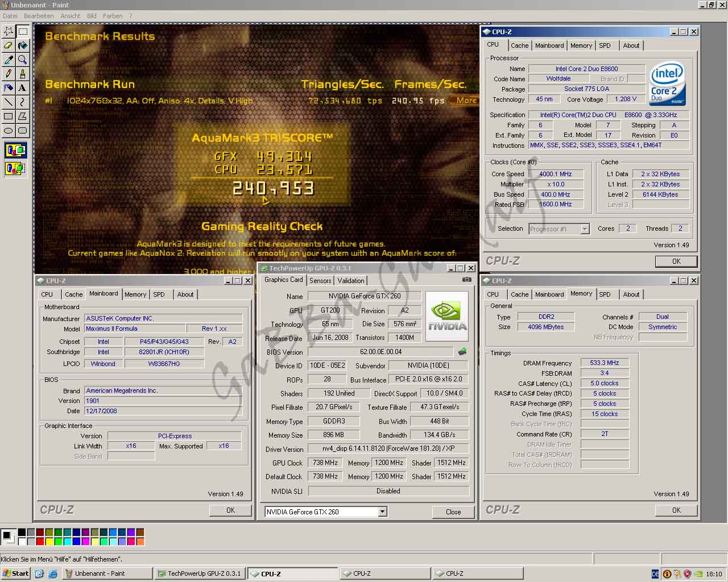Click the camera screenshot icon in GPU-Z
Screen dimensions: 728x582
click(x=467, y=280)
